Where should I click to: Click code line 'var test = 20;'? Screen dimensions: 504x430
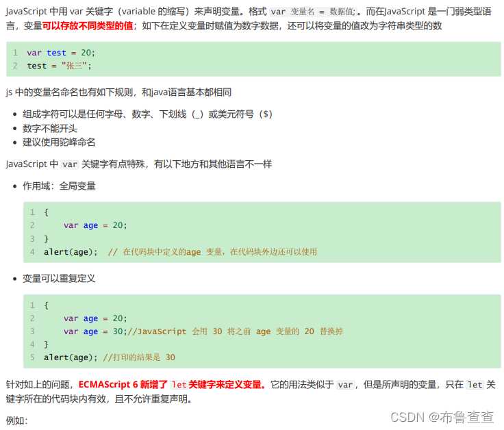(x=61, y=53)
